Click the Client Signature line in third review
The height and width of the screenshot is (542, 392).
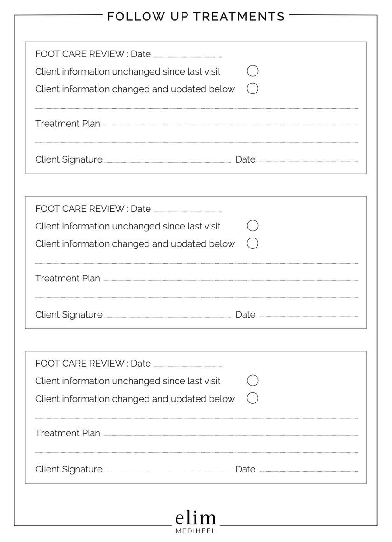tap(168, 471)
